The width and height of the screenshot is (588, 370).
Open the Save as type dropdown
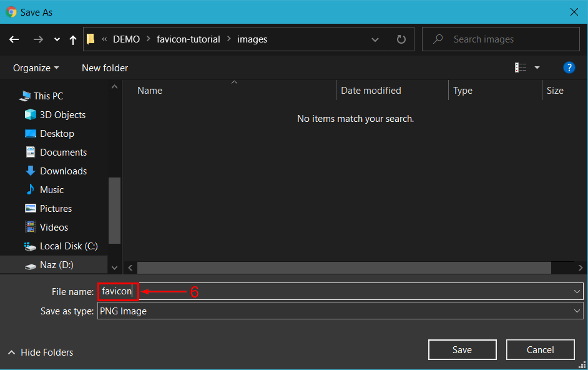577,311
